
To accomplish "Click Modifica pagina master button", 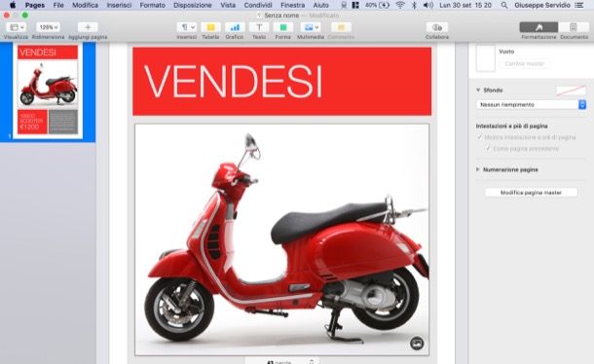I will (531, 193).
